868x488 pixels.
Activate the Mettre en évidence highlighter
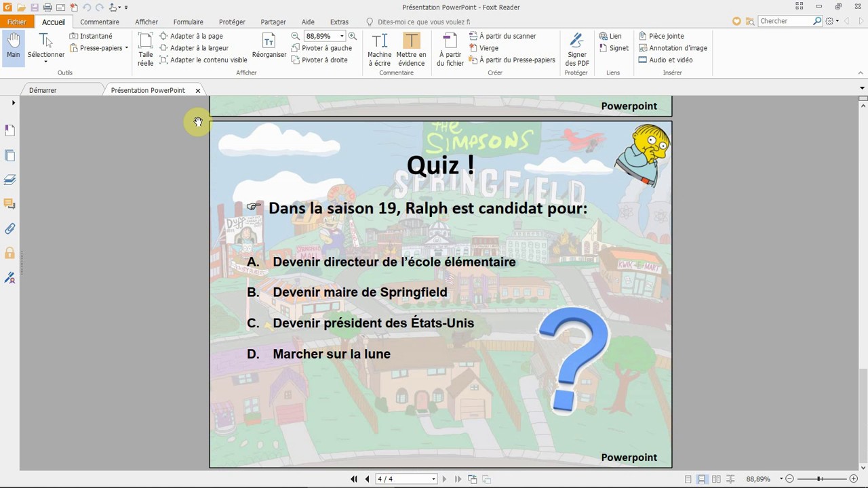[412, 49]
